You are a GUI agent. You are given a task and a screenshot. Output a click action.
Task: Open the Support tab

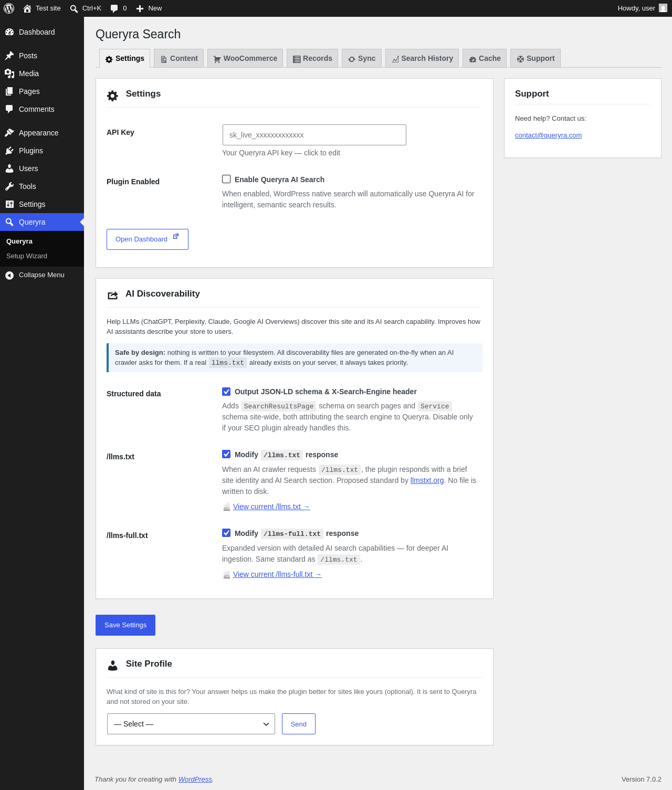[x=535, y=58]
